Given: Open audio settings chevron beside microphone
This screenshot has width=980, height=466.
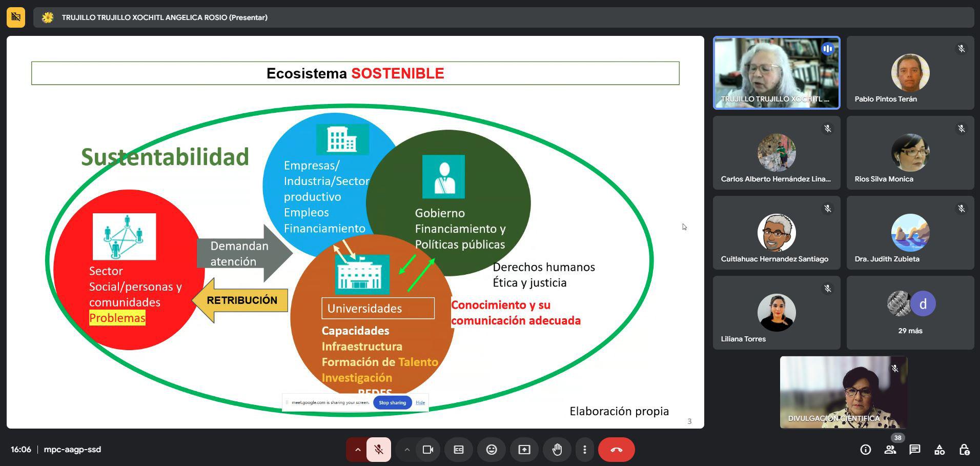Looking at the screenshot, I should pyautogui.click(x=358, y=450).
